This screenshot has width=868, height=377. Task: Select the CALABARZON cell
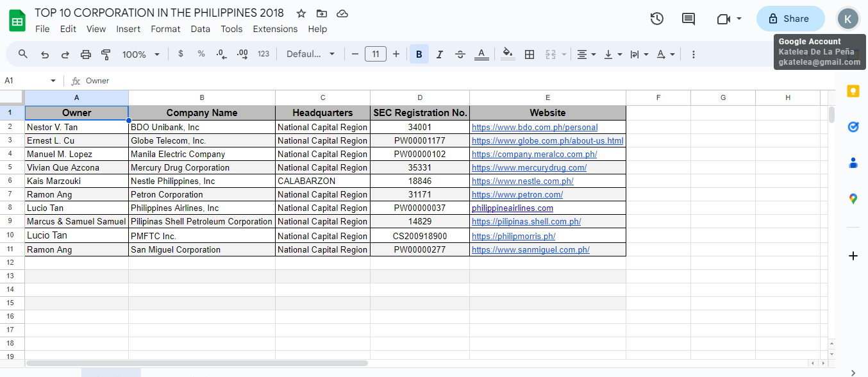coord(323,181)
